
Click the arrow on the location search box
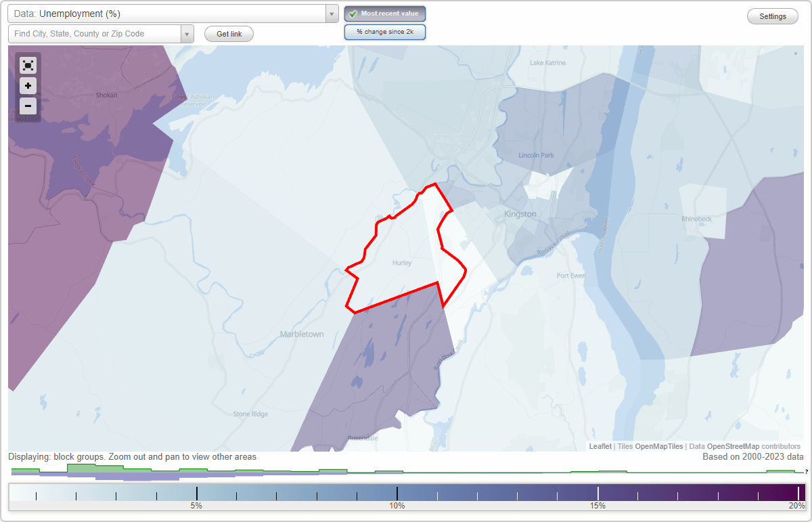coord(187,33)
